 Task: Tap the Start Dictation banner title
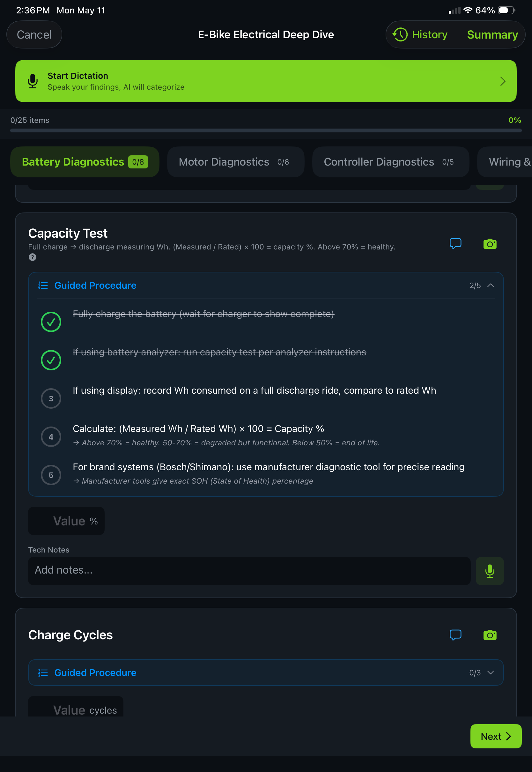click(x=78, y=76)
